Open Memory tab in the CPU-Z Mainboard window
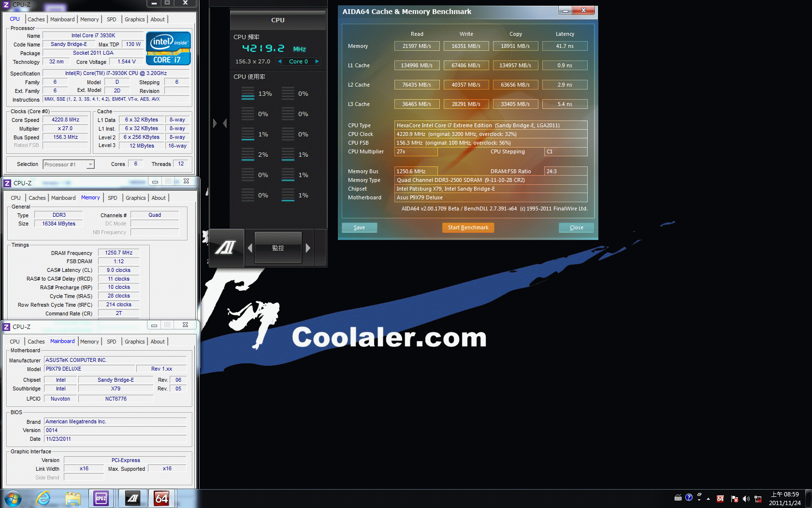Viewport: 812px width, 508px height. pyautogui.click(x=89, y=342)
